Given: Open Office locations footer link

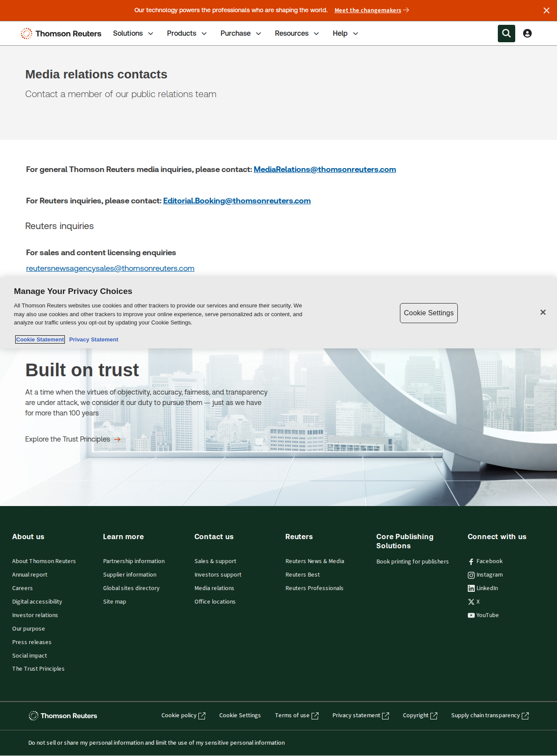Looking at the screenshot, I should pos(215,602).
